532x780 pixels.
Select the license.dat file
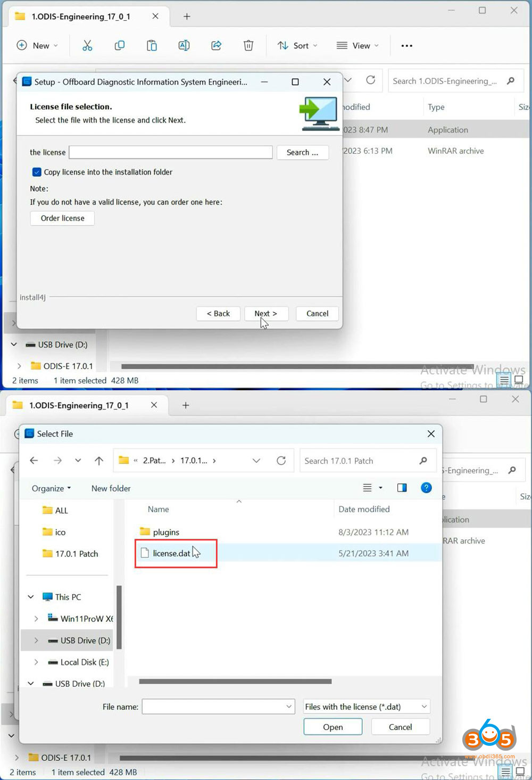(x=171, y=553)
